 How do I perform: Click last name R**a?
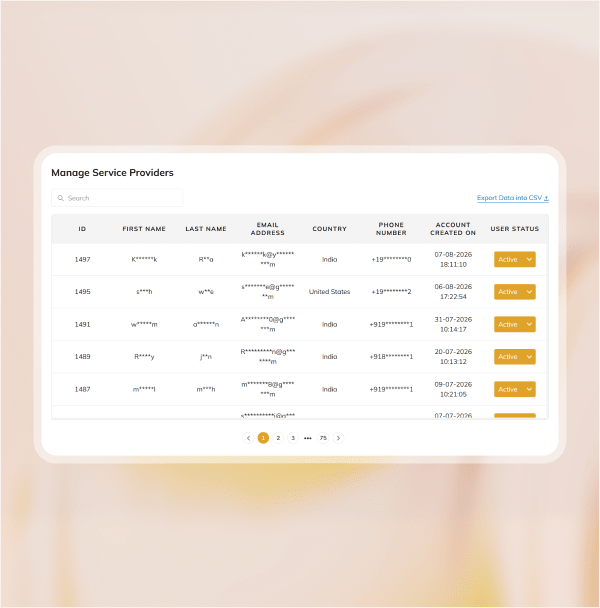click(x=206, y=259)
